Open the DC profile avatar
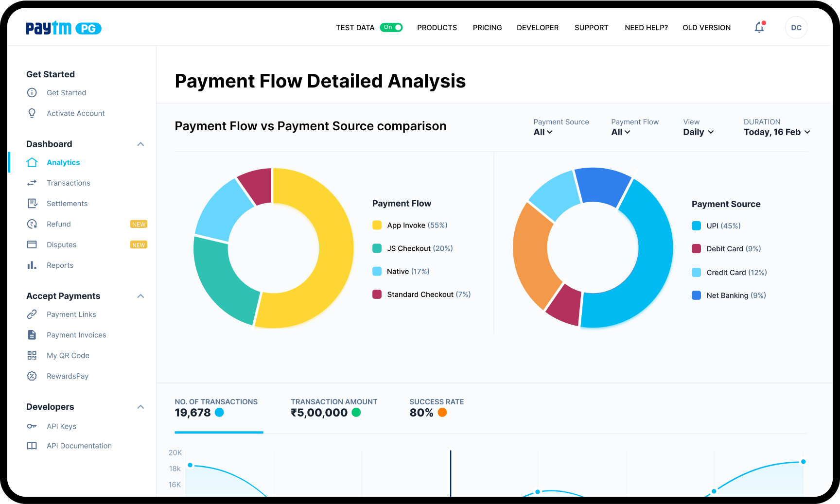Viewport: 840px width, 504px height. coord(796,27)
